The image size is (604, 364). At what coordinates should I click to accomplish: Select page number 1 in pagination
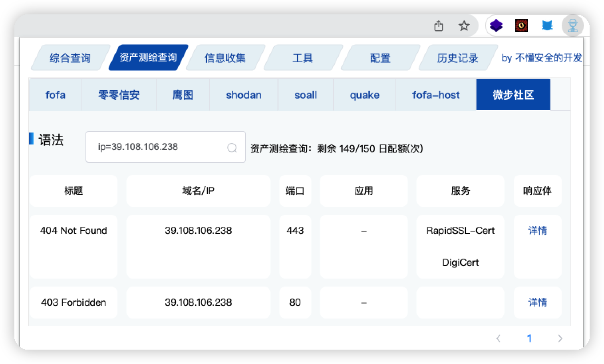[x=529, y=338]
